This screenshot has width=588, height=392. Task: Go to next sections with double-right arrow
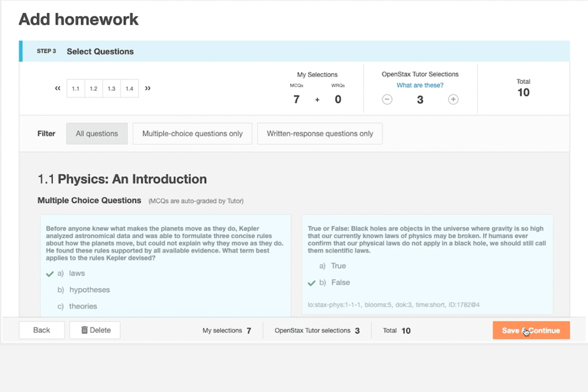coord(148,88)
